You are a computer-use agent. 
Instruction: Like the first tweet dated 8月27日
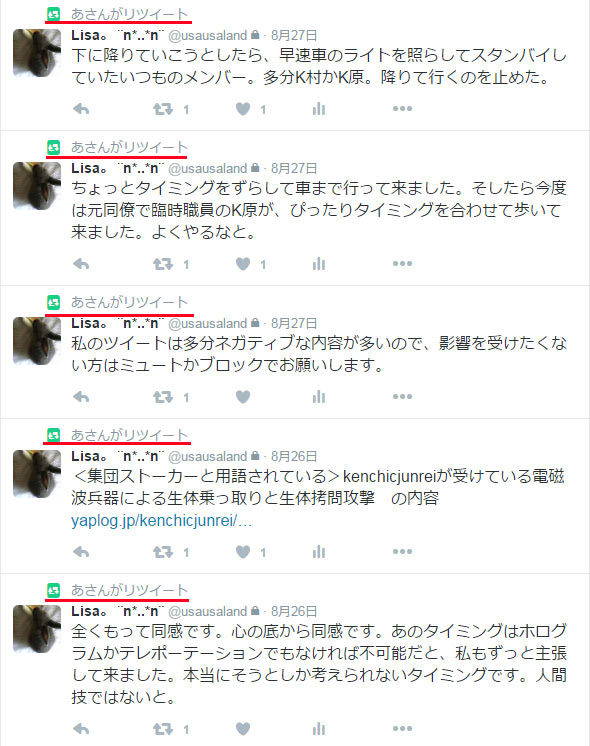(x=243, y=109)
